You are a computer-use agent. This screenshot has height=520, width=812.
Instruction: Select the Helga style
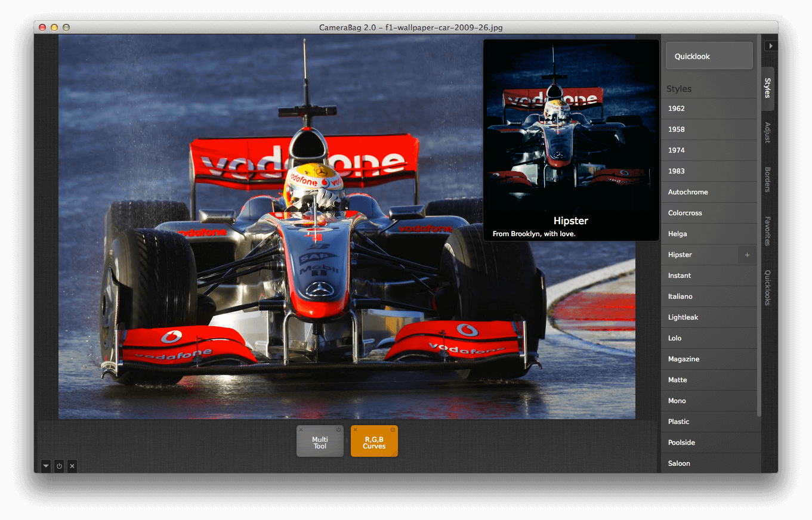[709, 234]
